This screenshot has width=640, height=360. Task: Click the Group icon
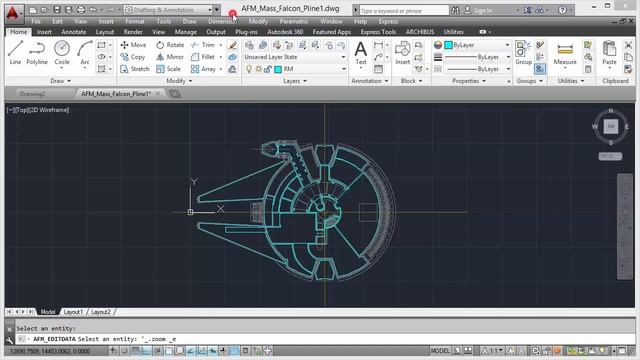tap(523, 52)
